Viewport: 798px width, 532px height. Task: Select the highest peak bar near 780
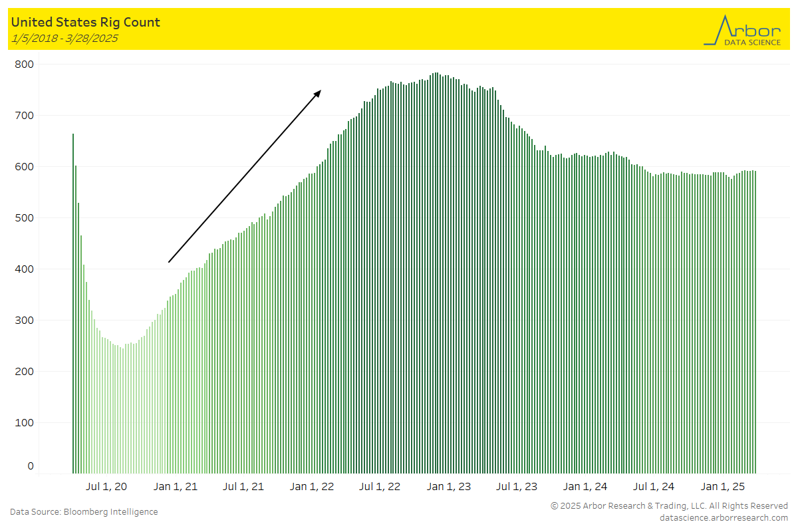[436, 266]
